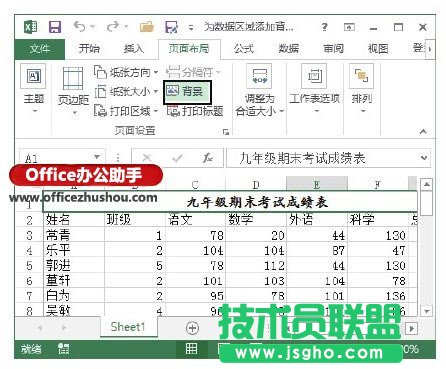
Task: Customize Quick Access Toolbar dropdown
Action: (191, 28)
